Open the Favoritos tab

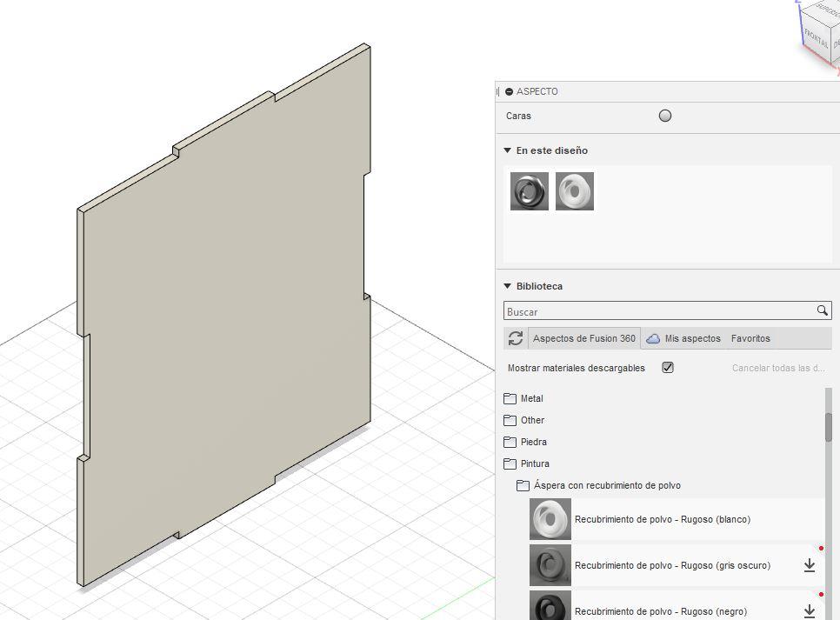click(x=750, y=338)
